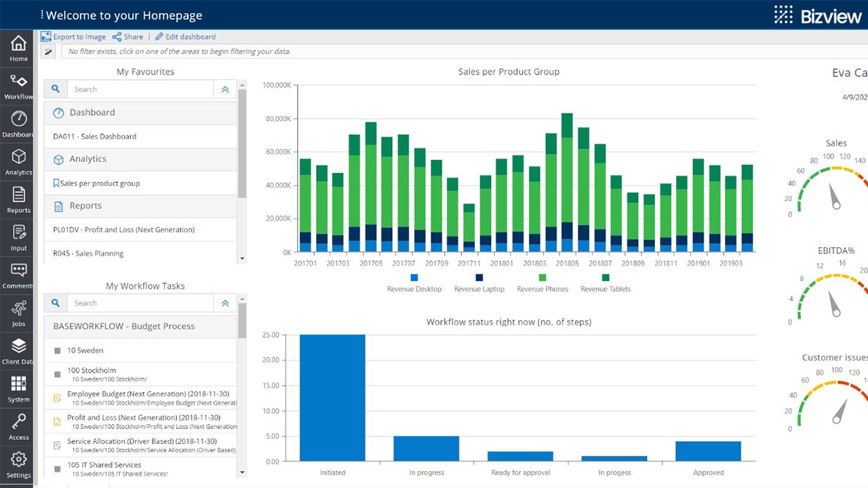Select the 100 Stockholm workflow task
Screen dimensions: 868x488
pos(140,374)
